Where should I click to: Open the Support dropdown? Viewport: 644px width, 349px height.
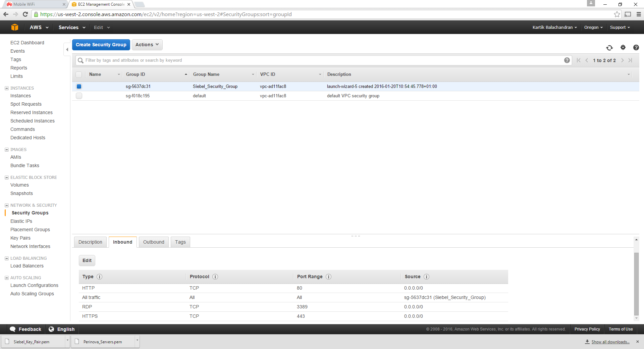620,28
